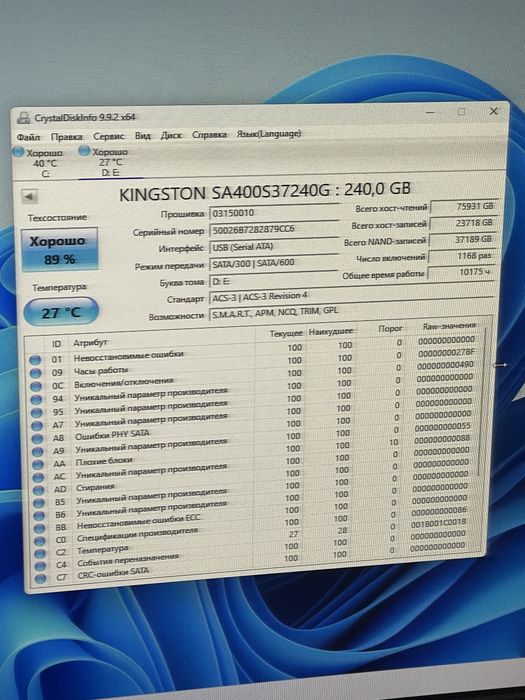Click the Буква тома field D: E:
Screen dimensions: 525x700
[274, 280]
